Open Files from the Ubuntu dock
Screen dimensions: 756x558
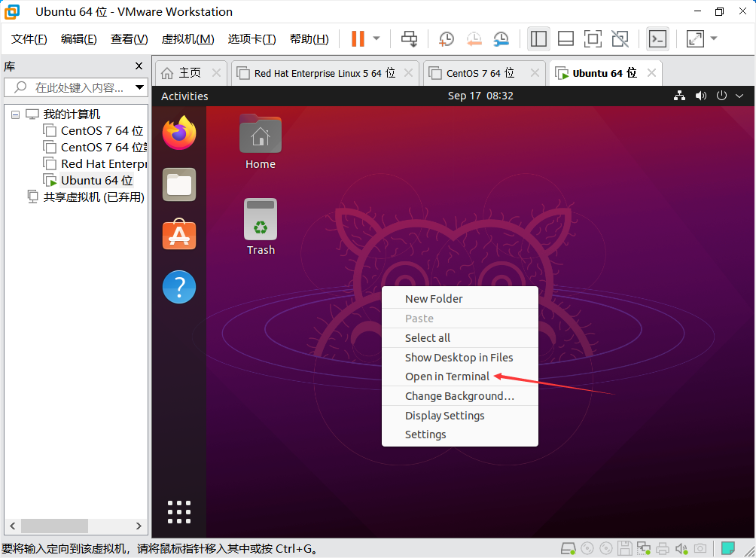[179, 184]
